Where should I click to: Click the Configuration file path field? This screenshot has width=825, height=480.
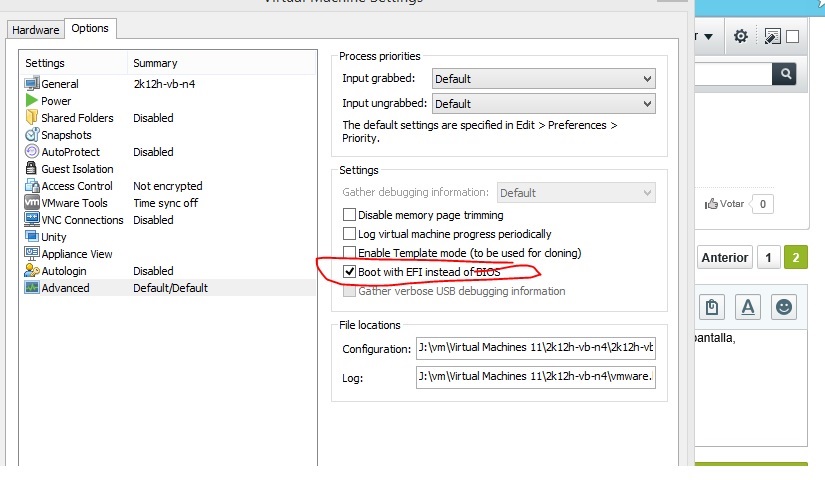[535, 348]
